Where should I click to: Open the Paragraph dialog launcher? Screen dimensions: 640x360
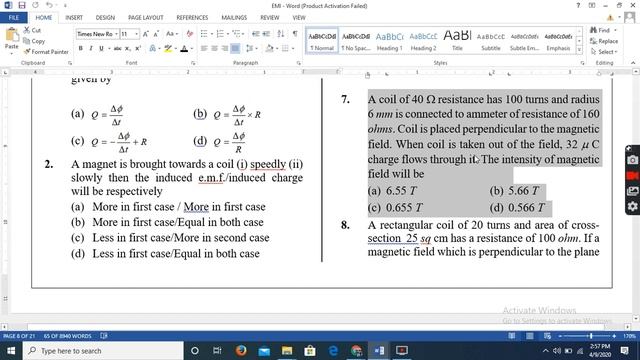(299, 63)
